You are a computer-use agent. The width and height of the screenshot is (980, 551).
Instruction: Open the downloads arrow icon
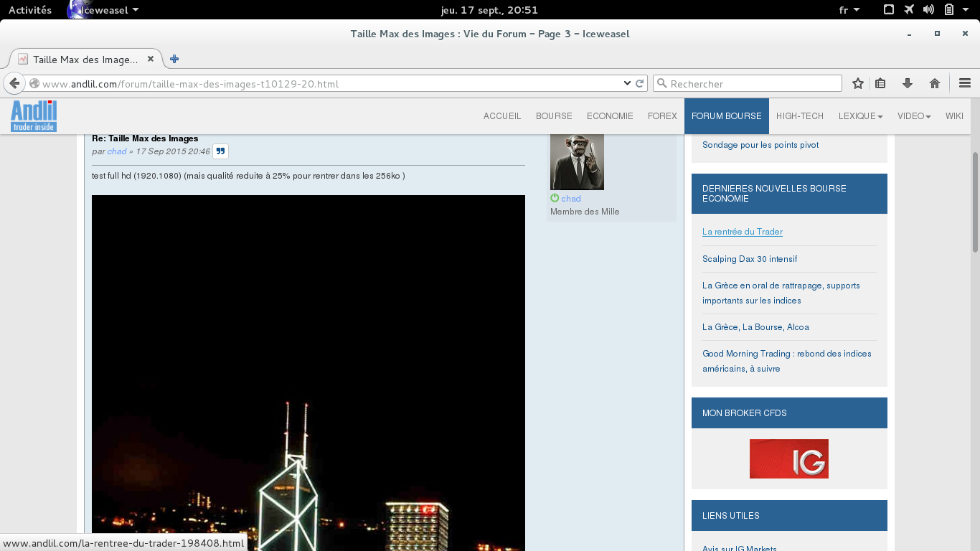pyautogui.click(x=908, y=83)
